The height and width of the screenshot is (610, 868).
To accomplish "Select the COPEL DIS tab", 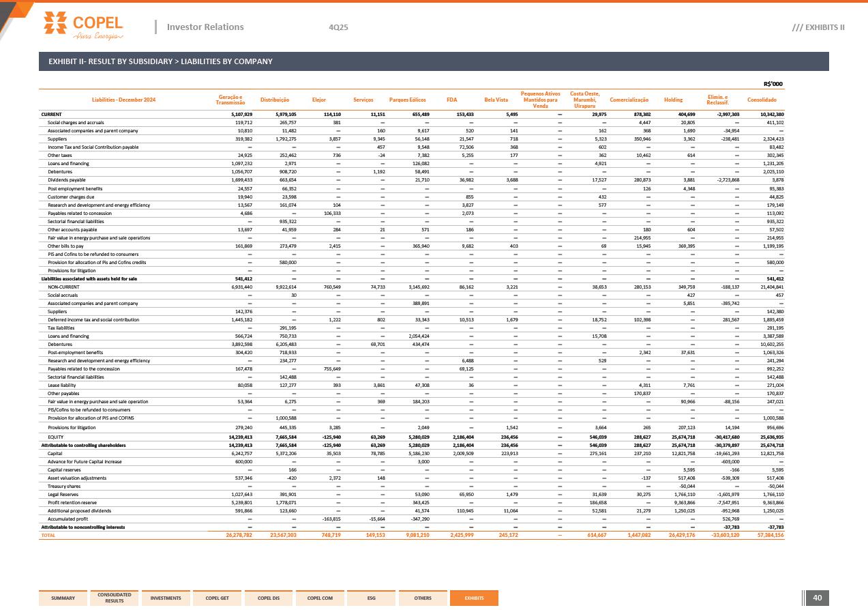I will click(268, 598).
